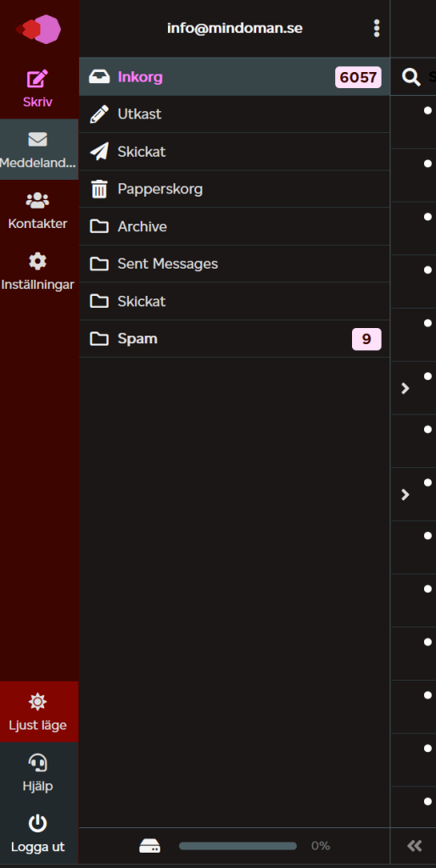Click the search magnifier icon

411,77
